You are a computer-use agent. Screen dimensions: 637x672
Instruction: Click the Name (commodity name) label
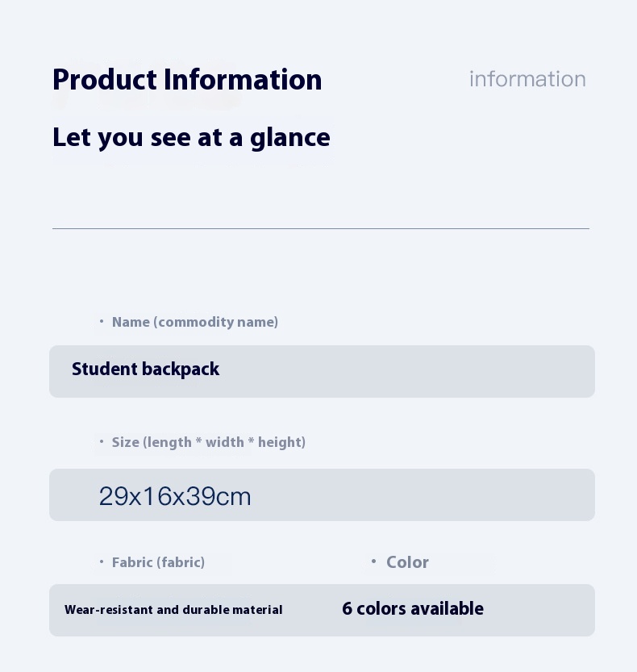[x=195, y=322]
